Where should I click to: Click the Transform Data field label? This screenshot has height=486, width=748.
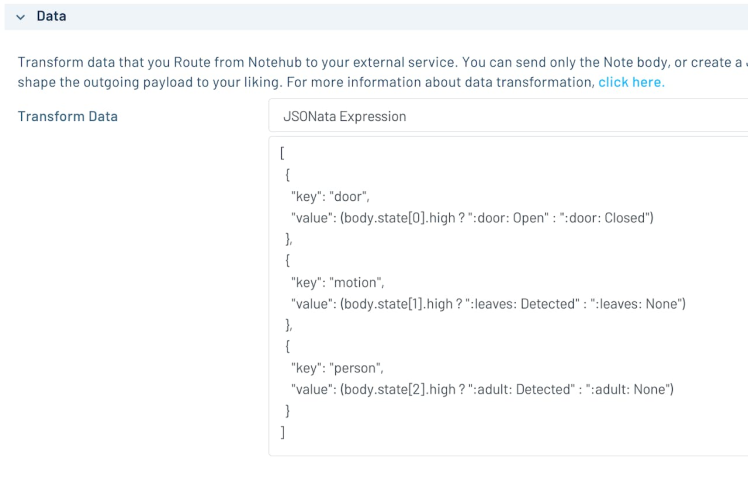pos(68,116)
